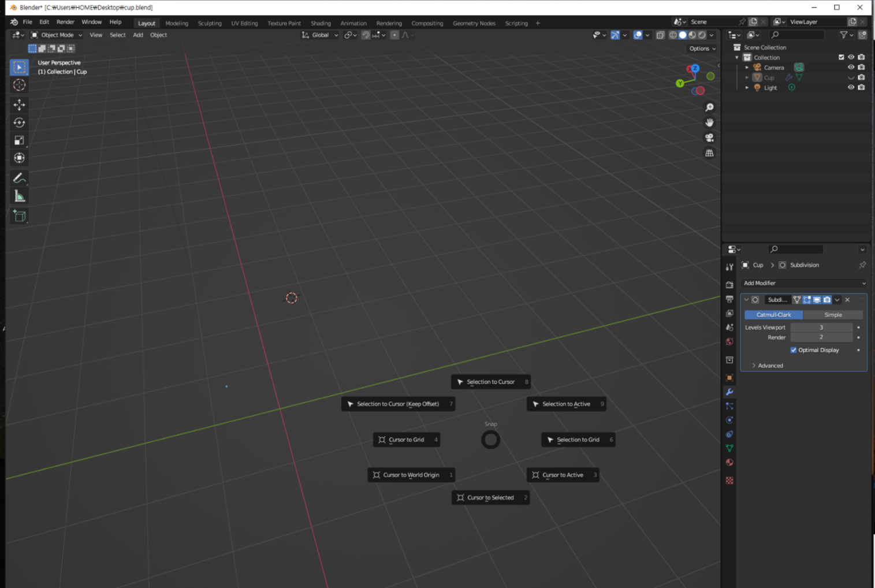Image resolution: width=875 pixels, height=588 pixels.
Task: Collapse the Subdivision modifier panel
Action: tap(746, 300)
